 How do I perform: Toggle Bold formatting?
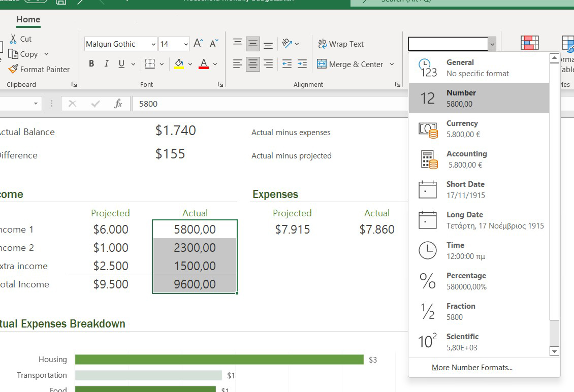[91, 63]
